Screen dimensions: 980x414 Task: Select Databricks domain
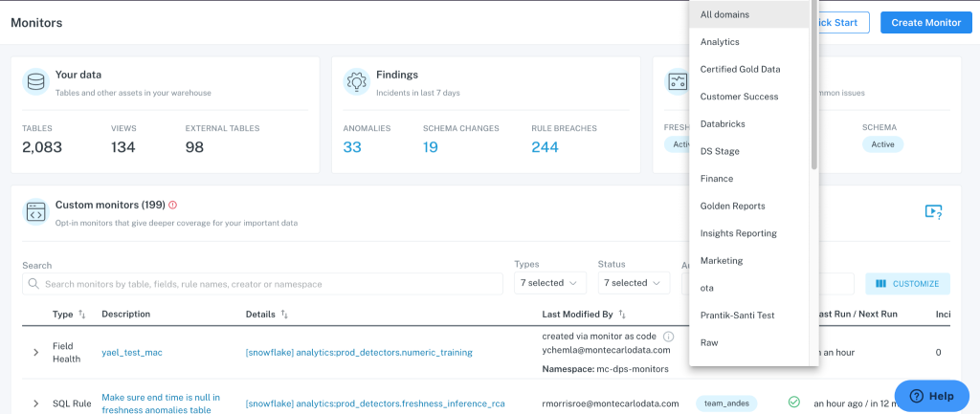pos(749,124)
